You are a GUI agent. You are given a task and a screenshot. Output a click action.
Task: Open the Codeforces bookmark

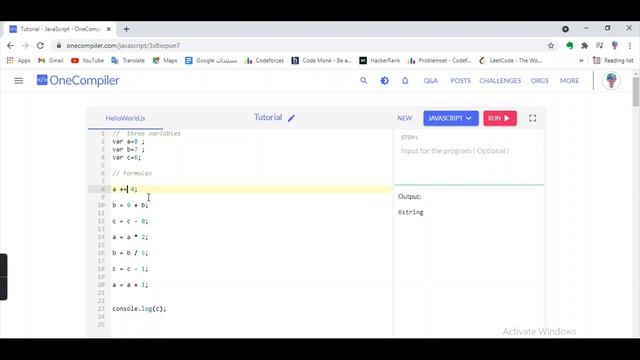[264, 60]
